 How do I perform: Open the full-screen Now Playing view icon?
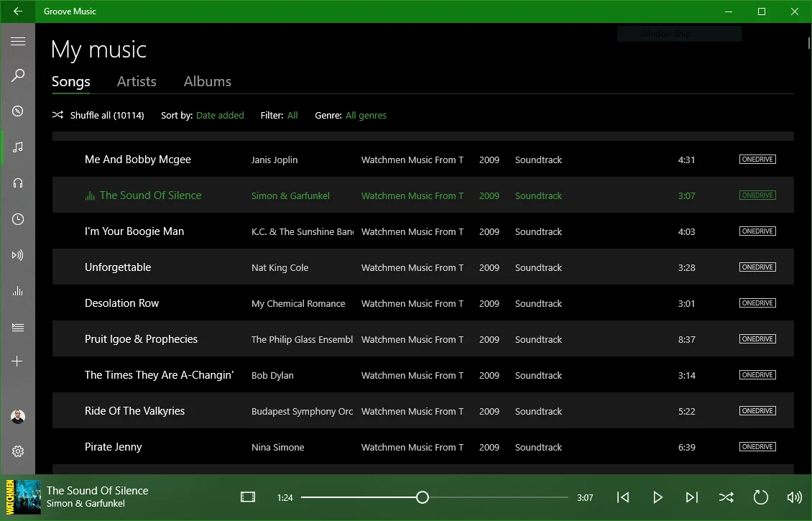248,497
